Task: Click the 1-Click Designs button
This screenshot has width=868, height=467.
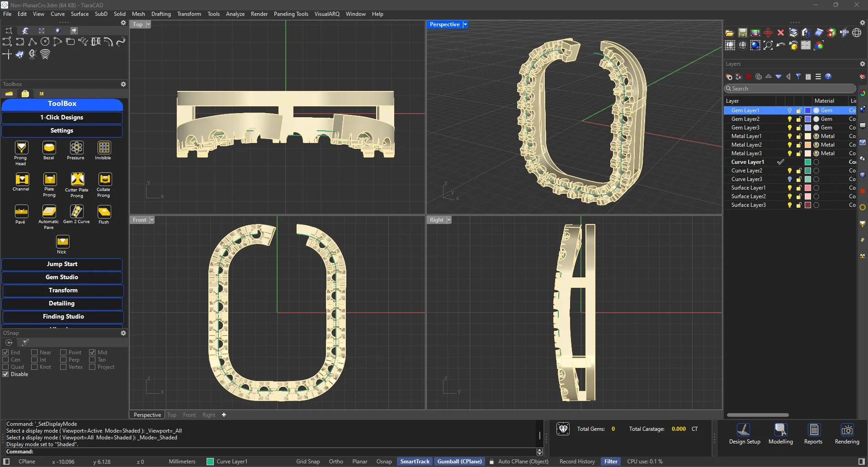Action: tap(62, 118)
